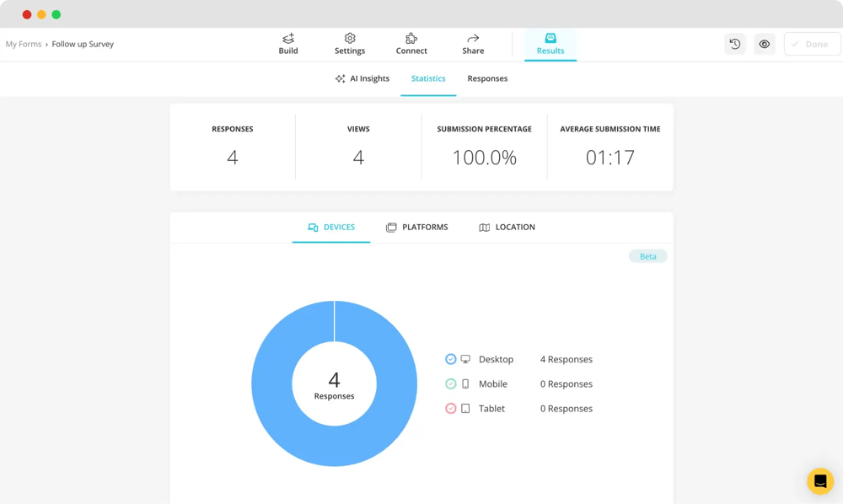This screenshot has height=504, width=843.
Task: Open the revision history clock icon
Action: tap(735, 44)
